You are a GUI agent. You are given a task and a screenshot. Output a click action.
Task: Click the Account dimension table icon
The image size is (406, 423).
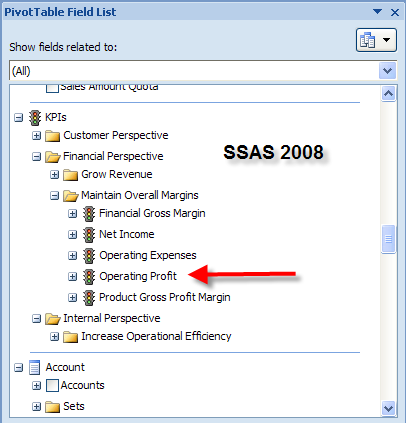coord(35,368)
